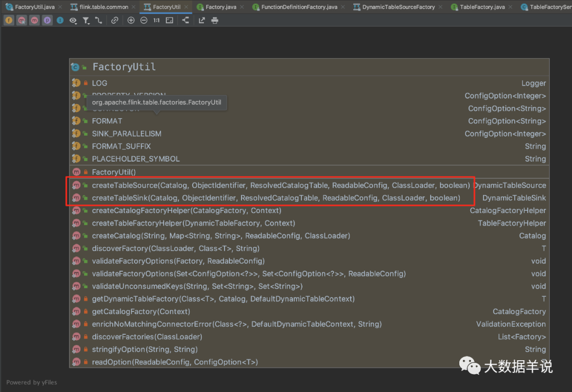Toggle the Constructors filter button

(22, 21)
